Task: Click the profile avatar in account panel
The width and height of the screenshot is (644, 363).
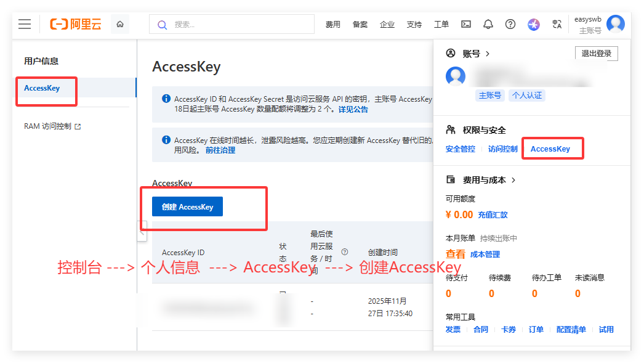Action: (x=456, y=76)
